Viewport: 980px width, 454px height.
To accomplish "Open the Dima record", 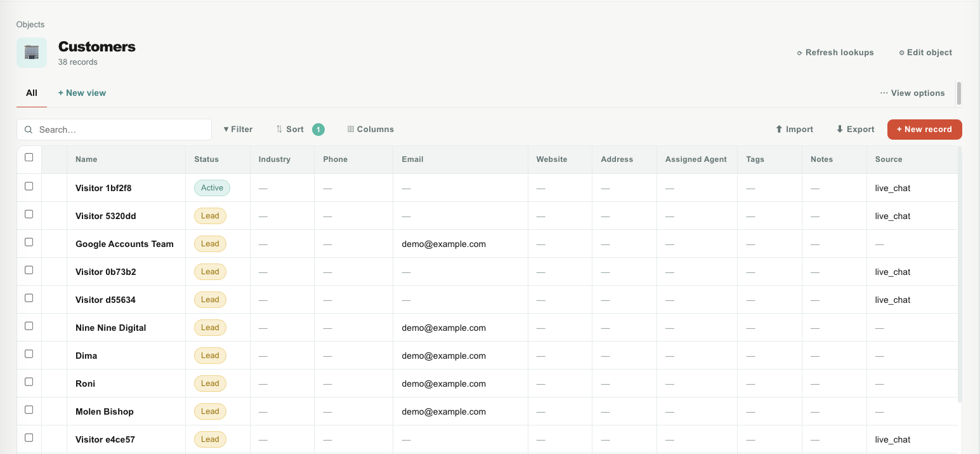I will pos(86,356).
